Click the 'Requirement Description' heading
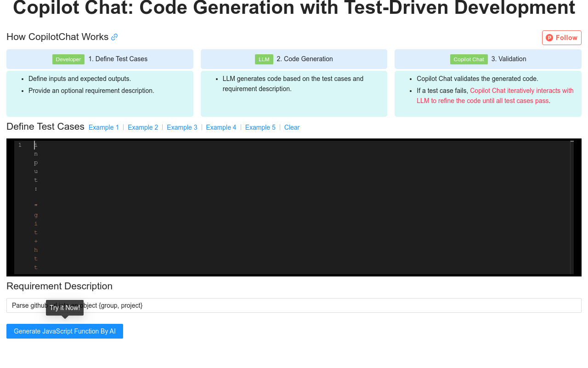The width and height of the screenshot is (588, 368). [x=59, y=286]
